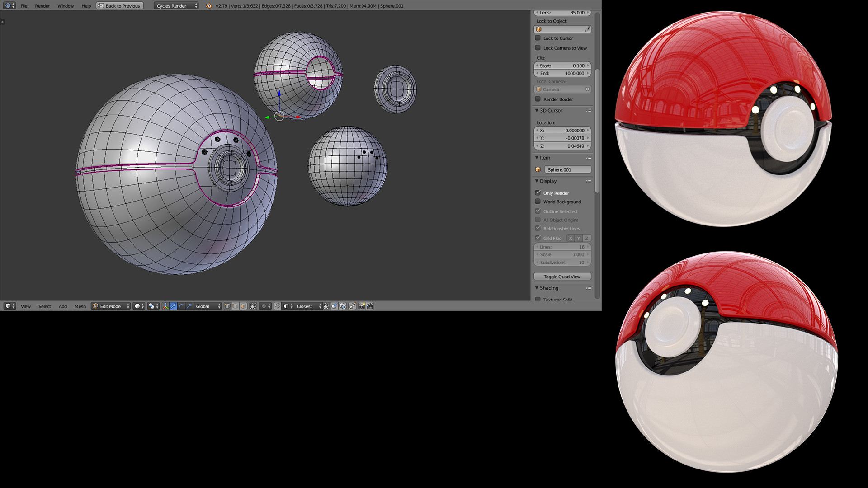Screen dimensions: 868x488
Task: Toggle the All Object Origins checkbox
Action: [x=538, y=220]
